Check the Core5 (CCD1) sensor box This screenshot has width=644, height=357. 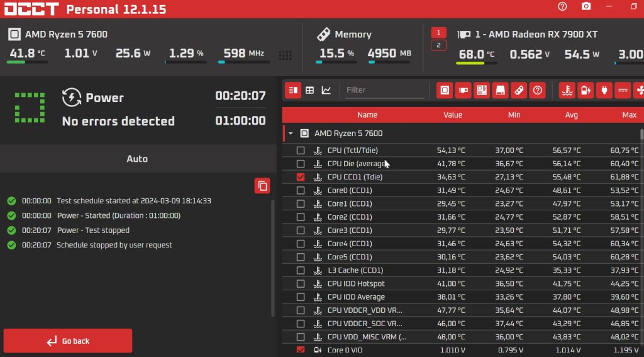(301, 257)
